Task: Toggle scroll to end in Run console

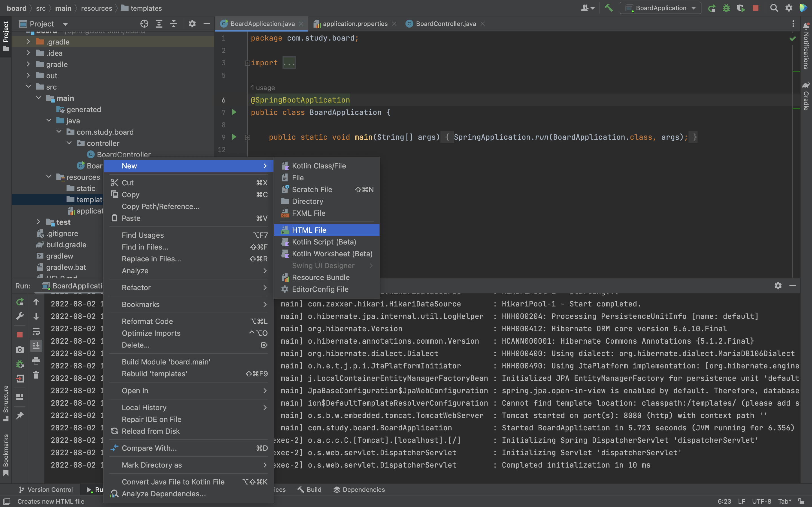Action: click(36, 345)
